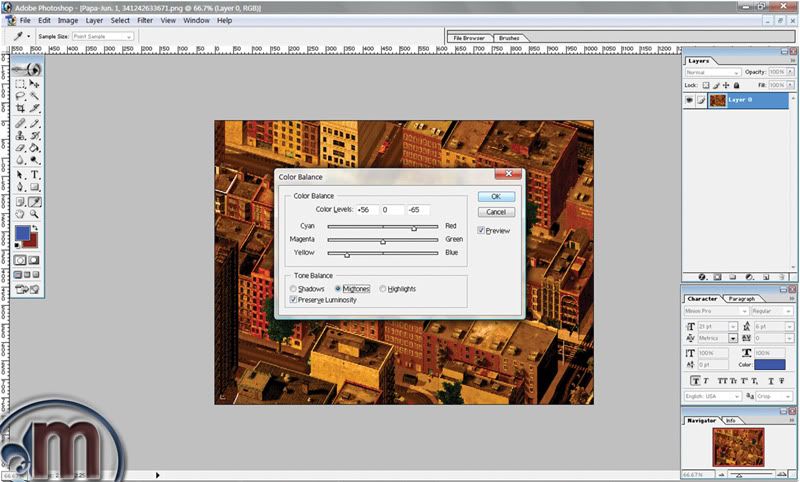Screen dimensions: 800x482
Task: Reset to default black and white colors
Action: [x=17, y=245]
